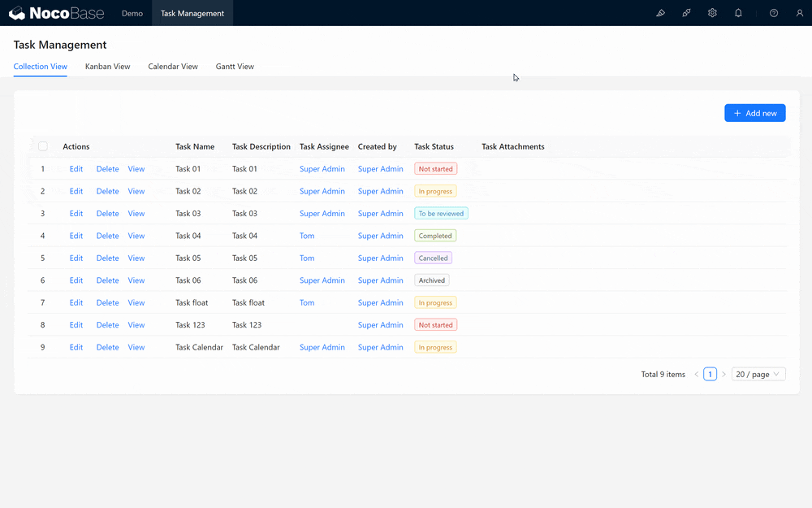Open Tom assignee link in Task 04 row
This screenshot has height=508, width=812.
click(307, 236)
